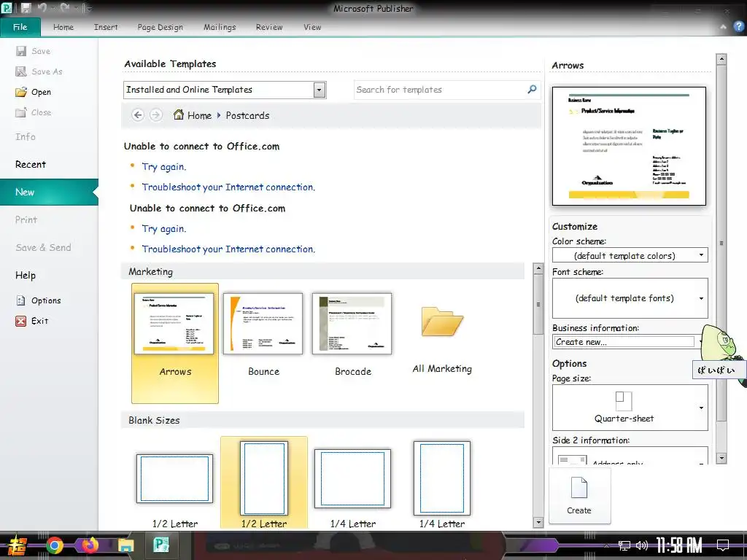Click the Save icon in quick access toolbar

click(26, 7)
